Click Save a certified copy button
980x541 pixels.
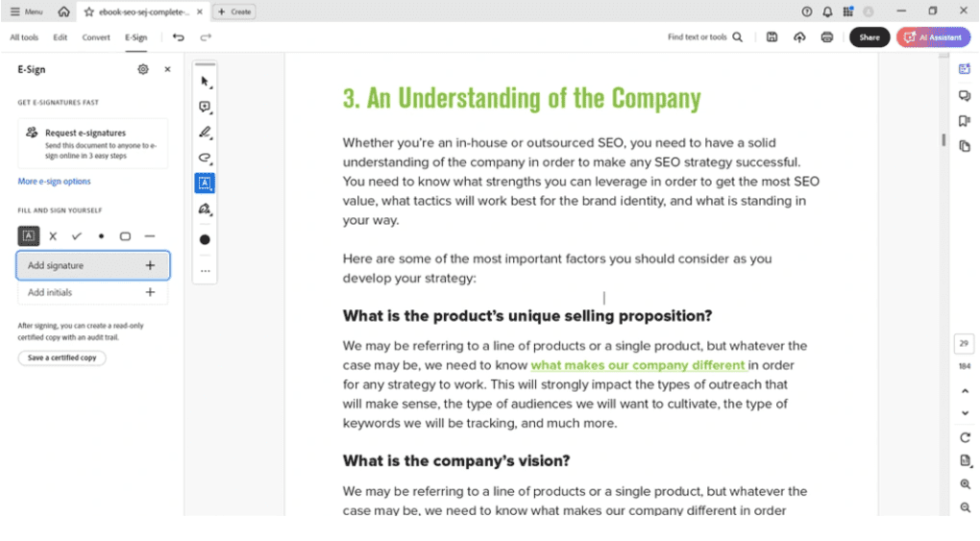(x=61, y=357)
